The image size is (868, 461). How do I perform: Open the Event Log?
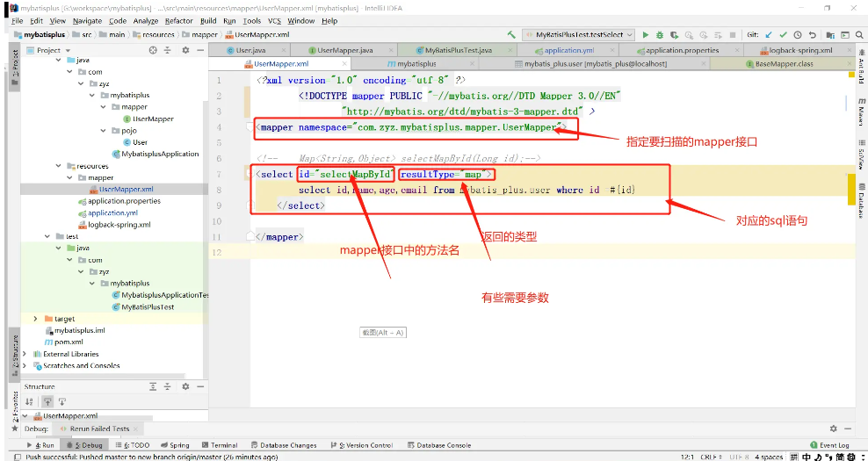coord(829,445)
